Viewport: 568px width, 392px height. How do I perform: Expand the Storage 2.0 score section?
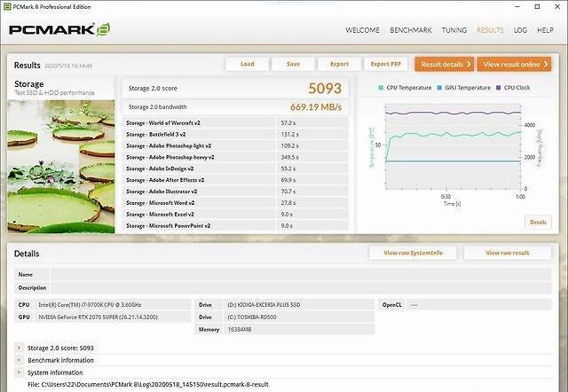pyautogui.click(x=19, y=348)
